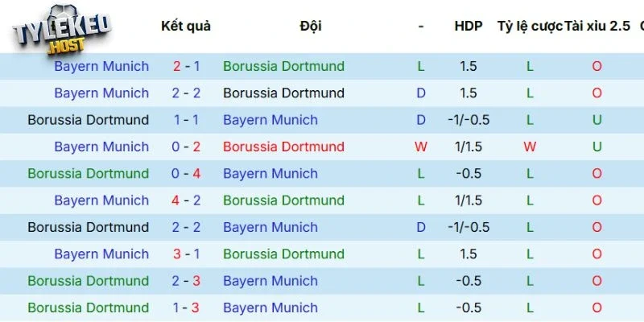Click Borussia Dortmund in the 4 - 2 row
644x322 pixels.
[283, 200]
